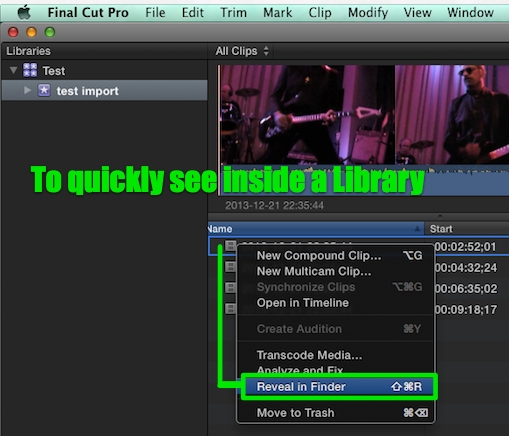
Task: Sort clips by the Start column header
Action: pos(467,229)
